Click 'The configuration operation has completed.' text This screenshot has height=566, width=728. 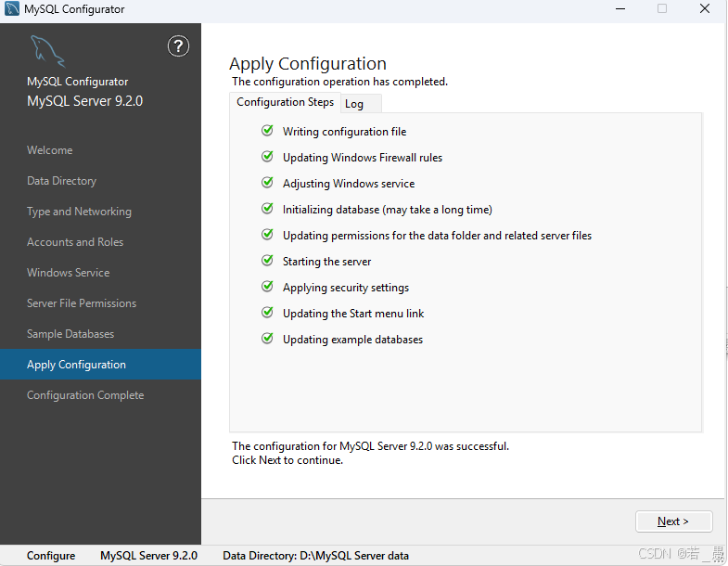click(x=339, y=82)
